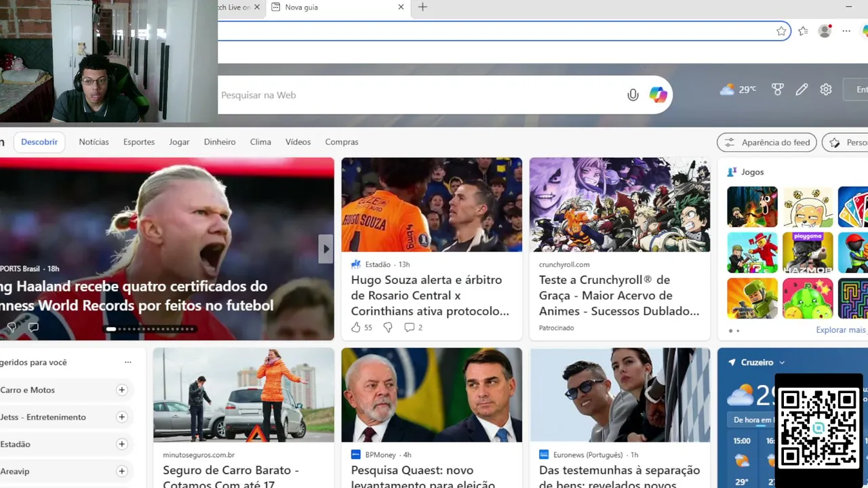This screenshot has height=488, width=868.
Task: Open the Compras tab
Action: click(342, 142)
